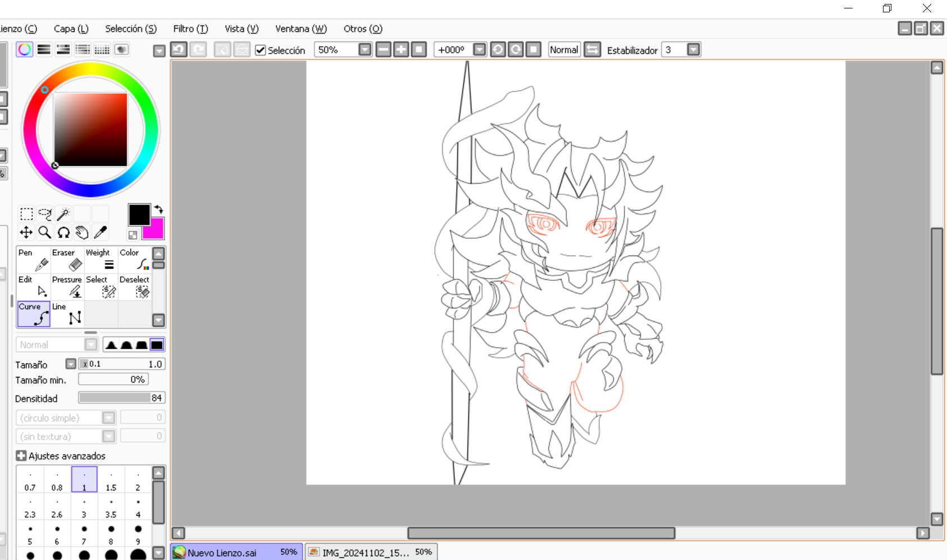
Task: Select the Pressure tool
Action: (x=67, y=286)
